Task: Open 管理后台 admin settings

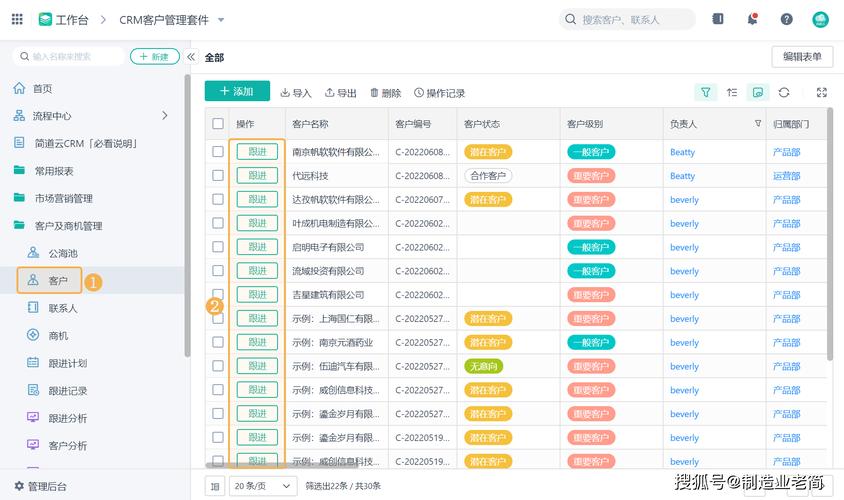Action: (40, 487)
